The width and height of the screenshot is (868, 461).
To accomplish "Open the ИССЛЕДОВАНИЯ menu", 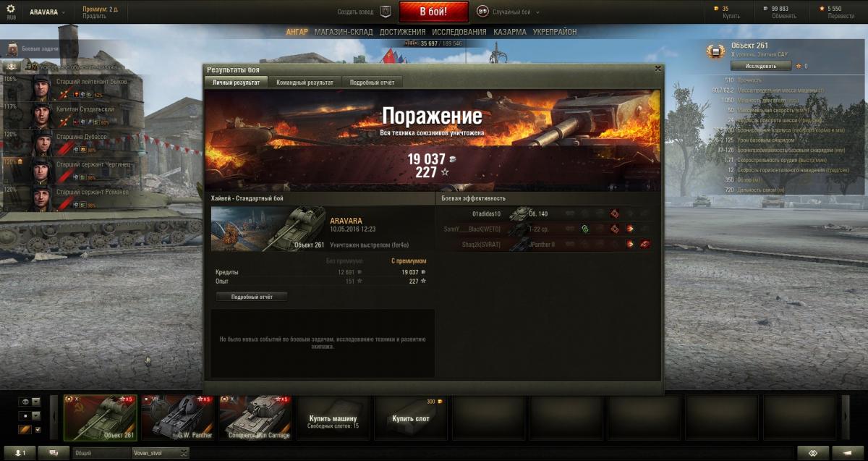I will pyautogui.click(x=459, y=32).
